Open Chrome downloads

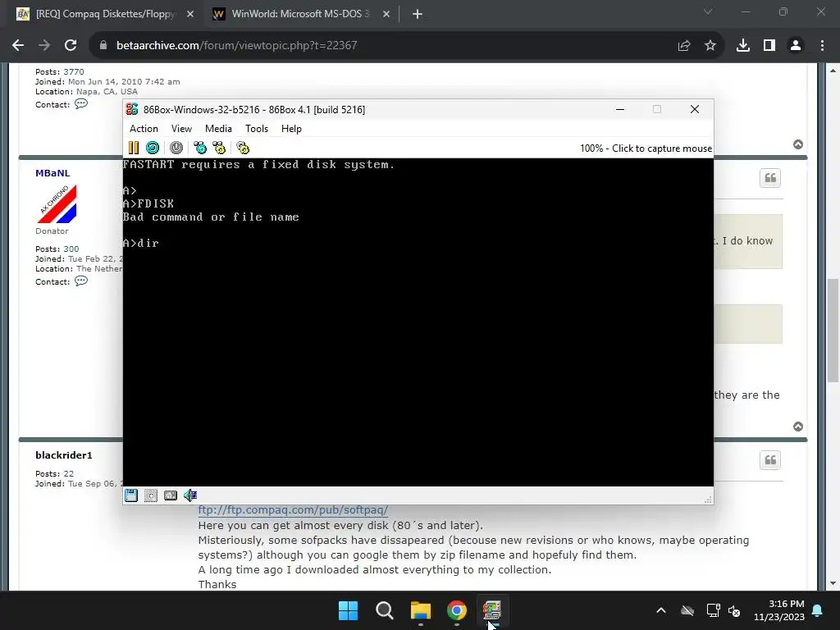743,46
